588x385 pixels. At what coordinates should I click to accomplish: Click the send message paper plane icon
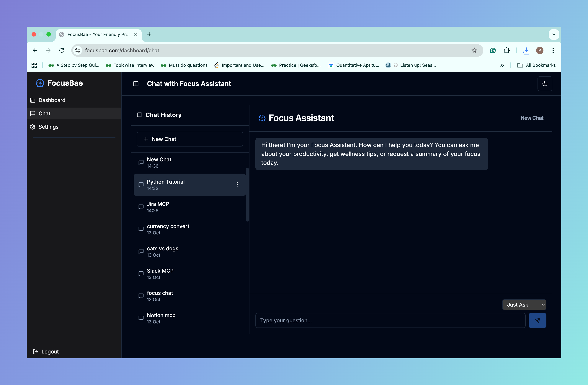pos(537,320)
